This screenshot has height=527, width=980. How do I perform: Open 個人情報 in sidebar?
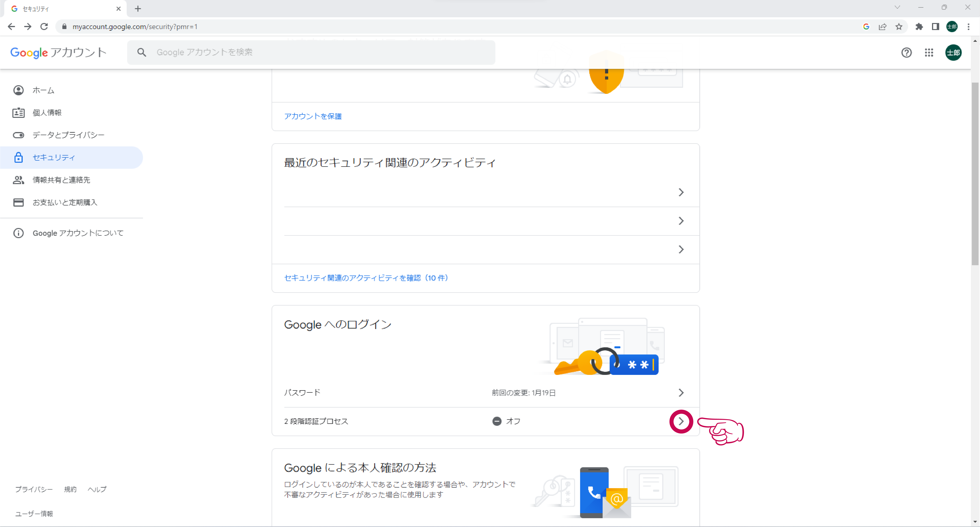click(71, 113)
